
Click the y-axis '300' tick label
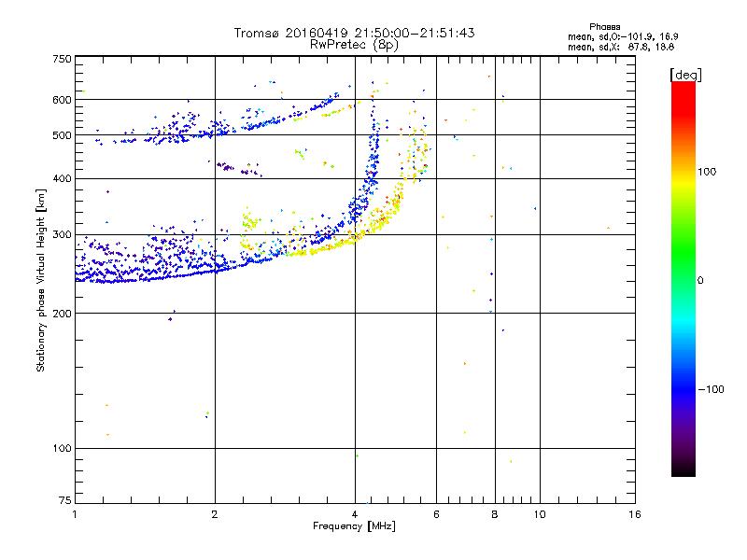coord(62,235)
